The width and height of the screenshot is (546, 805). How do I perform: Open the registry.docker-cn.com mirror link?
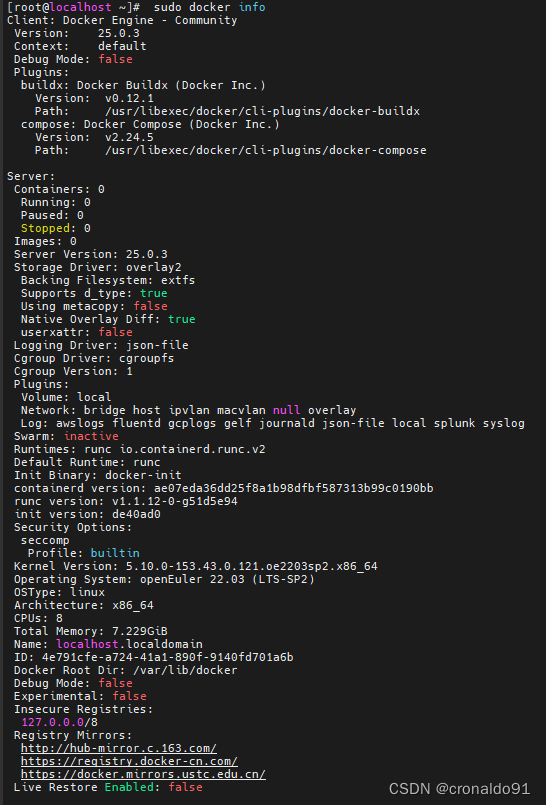coord(129,761)
